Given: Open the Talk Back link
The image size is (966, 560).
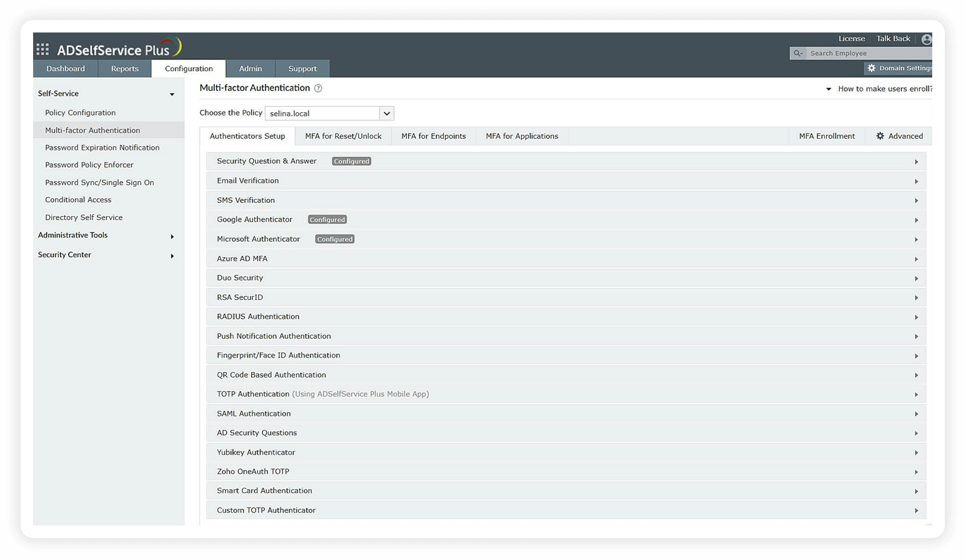Looking at the screenshot, I should click(893, 38).
